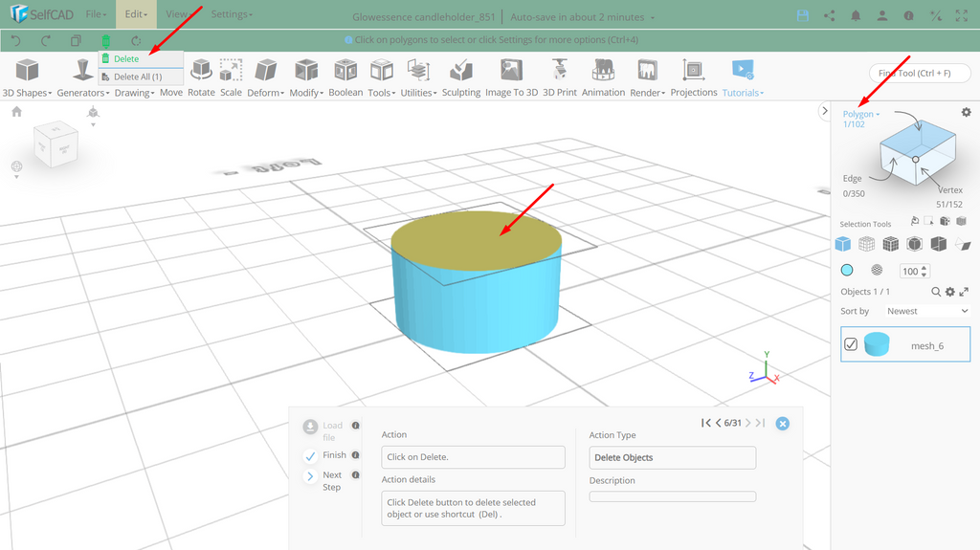Open the Deform tool menu

click(x=266, y=77)
